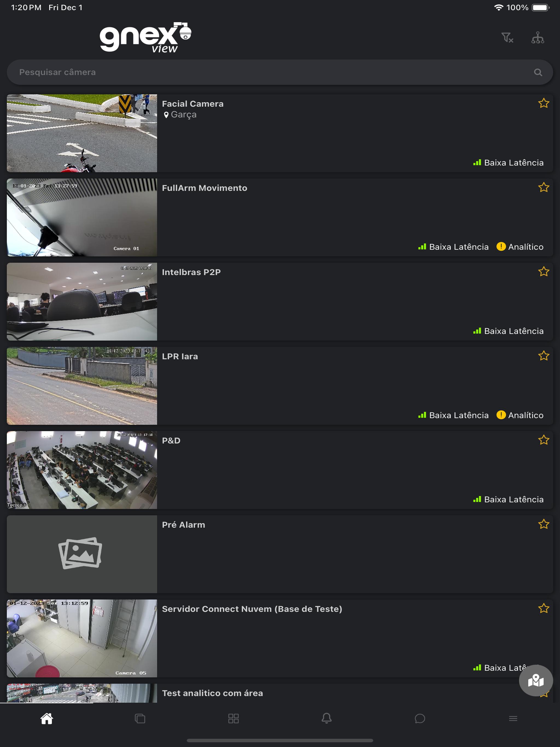
Task: Open Servidor Connect Nuvem camera title
Action: [252, 609]
